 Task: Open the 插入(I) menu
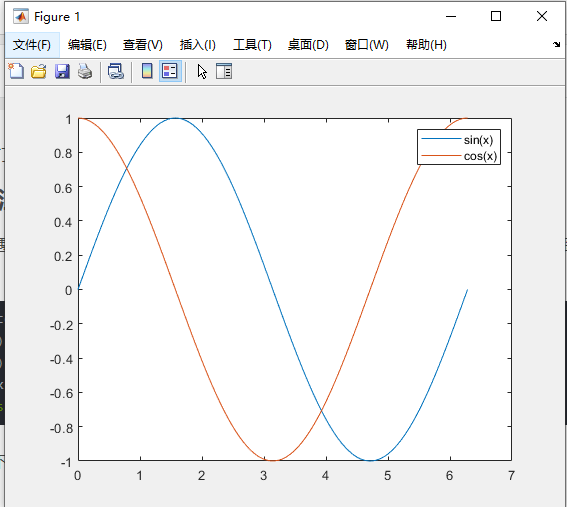point(198,45)
